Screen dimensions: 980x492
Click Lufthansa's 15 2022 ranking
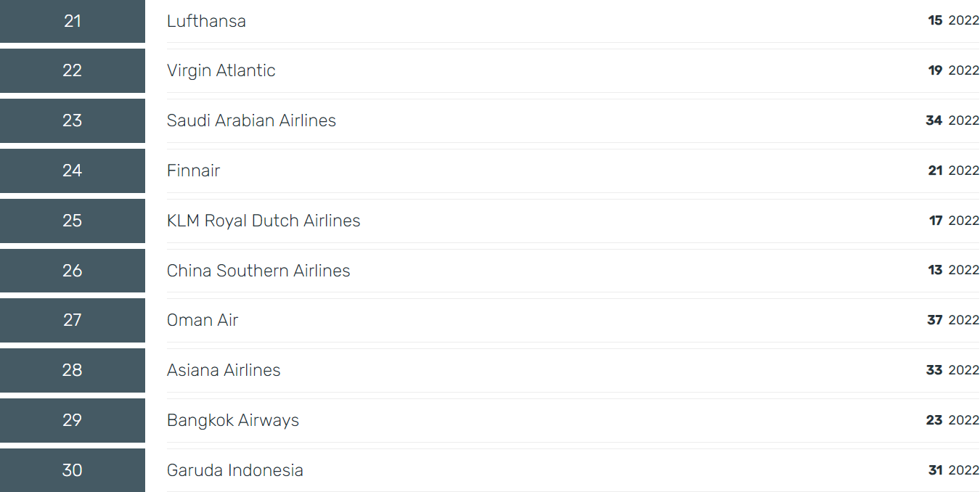pos(954,20)
